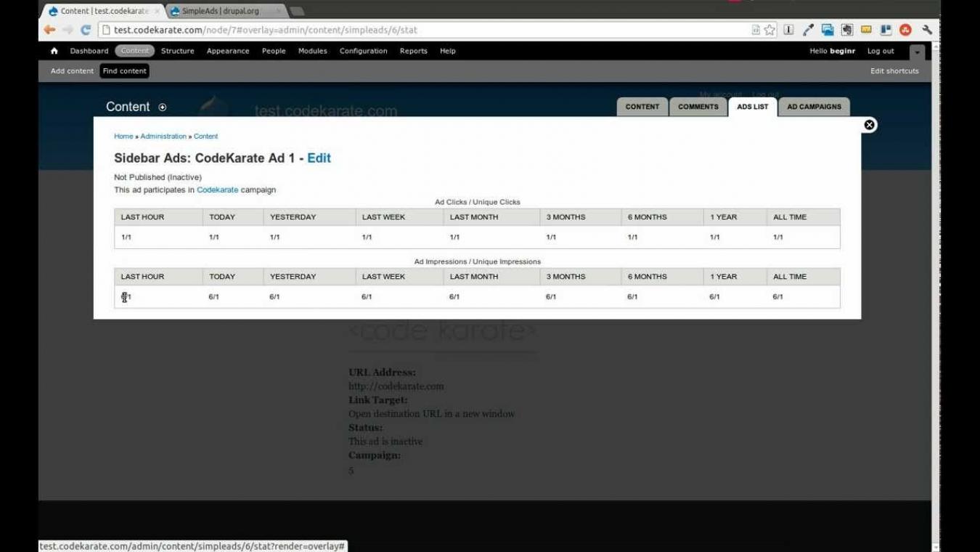Image resolution: width=980 pixels, height=552 pixels.
Task: Reload the page with refresh icon
Action: point(86,30)
